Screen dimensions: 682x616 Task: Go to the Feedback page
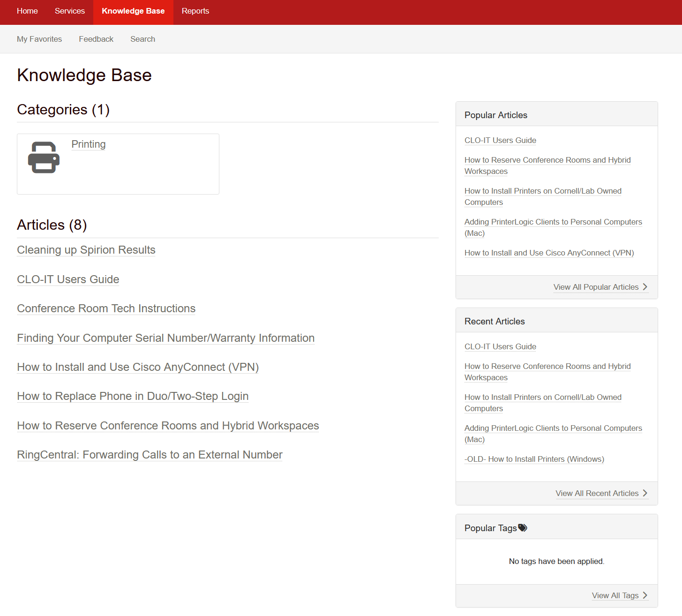tap(96, 39)
